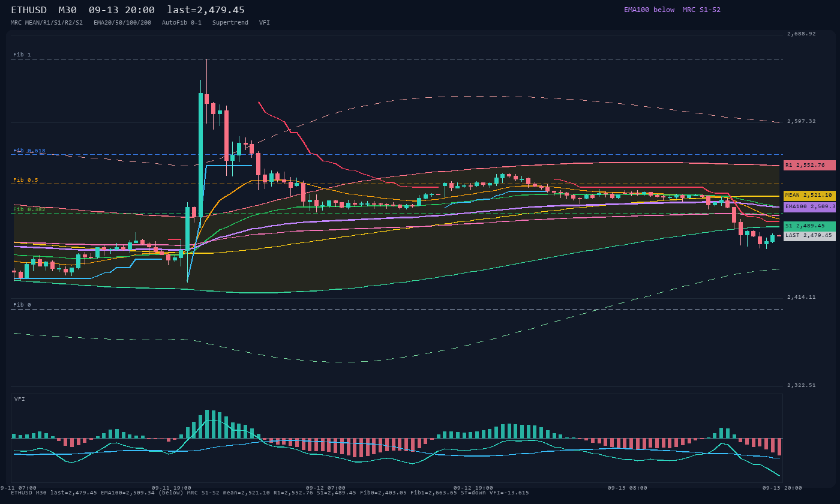Select the 2,322.51 price axis label
840x504 pixels.
802,385
